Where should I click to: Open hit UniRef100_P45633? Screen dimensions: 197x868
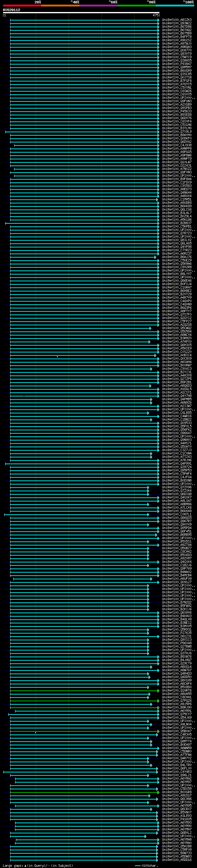coord(177,111)
